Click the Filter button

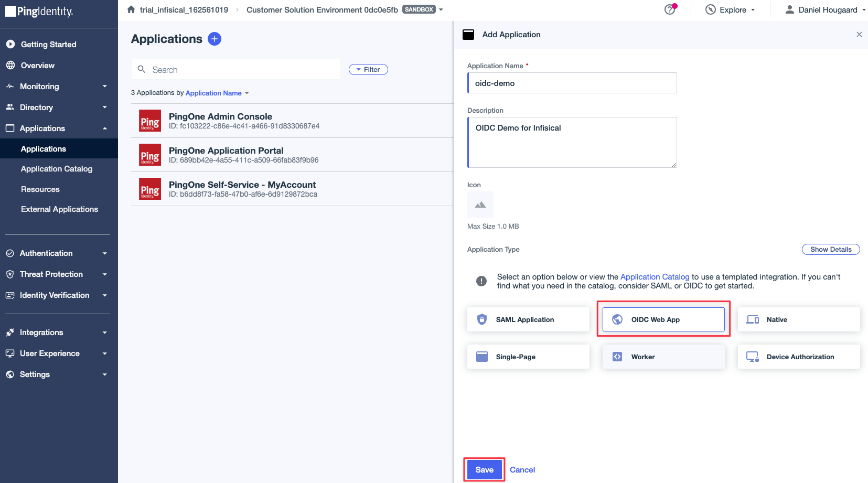pos(368,69)
